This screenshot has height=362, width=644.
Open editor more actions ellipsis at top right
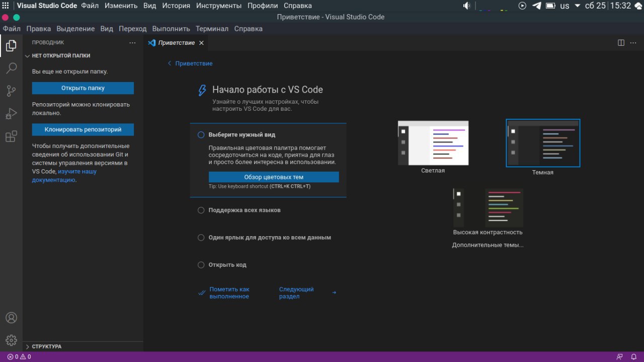click(634, 43)
